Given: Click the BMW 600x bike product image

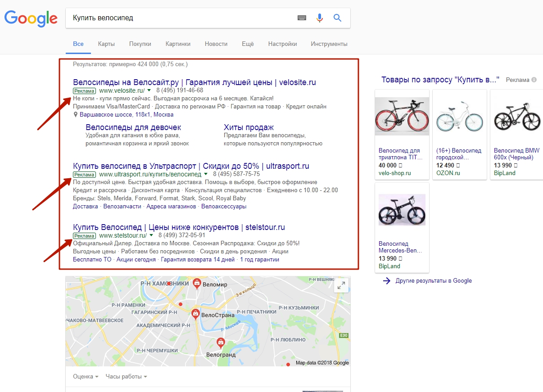Looking at the screenshot, I should click(517, 116).
